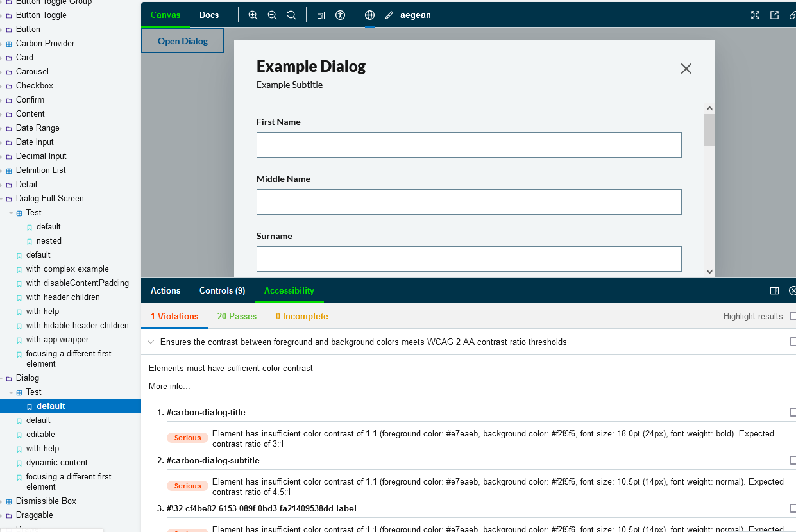The image size is (796, 532).
Task: Show the 0 Incomplete list
Action: [x=302, y=316]
